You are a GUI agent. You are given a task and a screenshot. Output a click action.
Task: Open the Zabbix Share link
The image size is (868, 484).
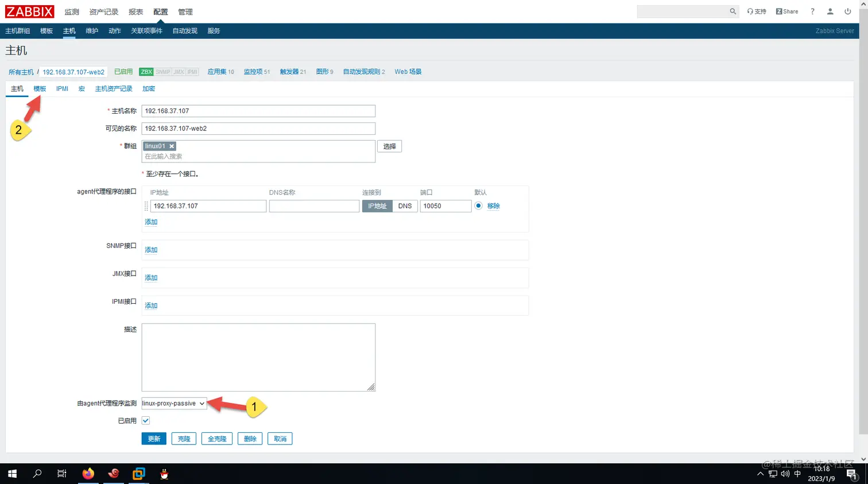[787, 11]
